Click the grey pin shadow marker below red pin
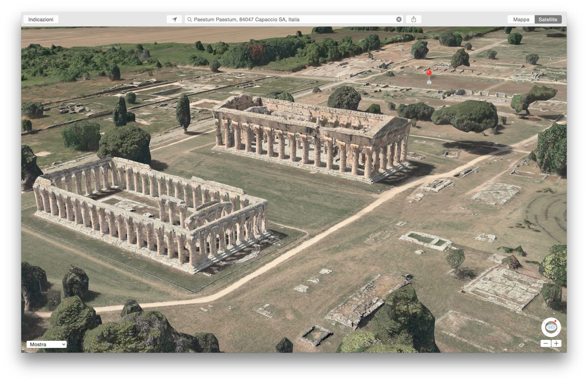The image size is (588, 383). tap(429, 82)
